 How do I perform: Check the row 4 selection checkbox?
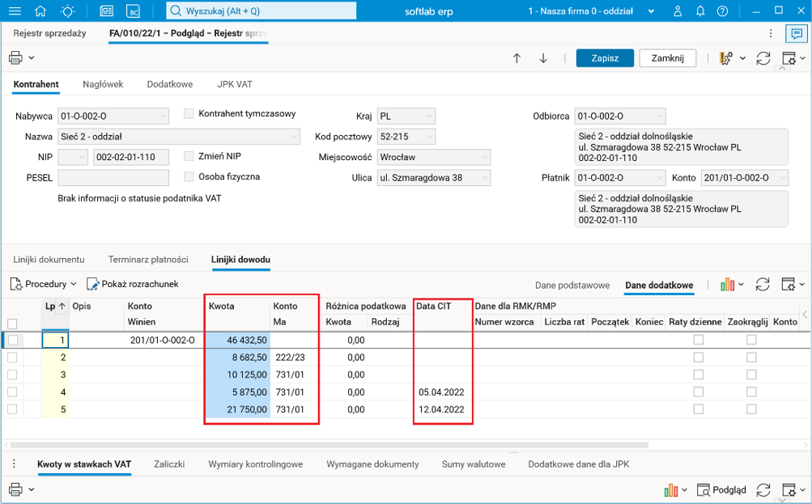pos(12,392)
